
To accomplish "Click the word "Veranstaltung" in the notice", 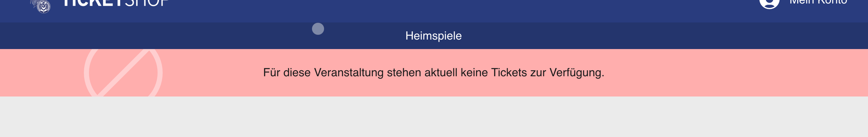I will [x=349, y=72].
